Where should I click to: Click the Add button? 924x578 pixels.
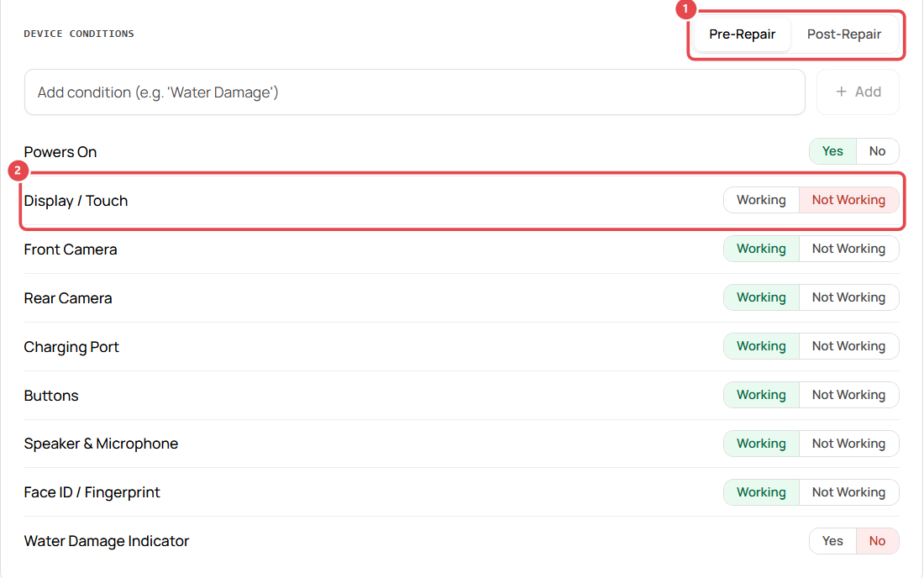click(x=858, y=92)
